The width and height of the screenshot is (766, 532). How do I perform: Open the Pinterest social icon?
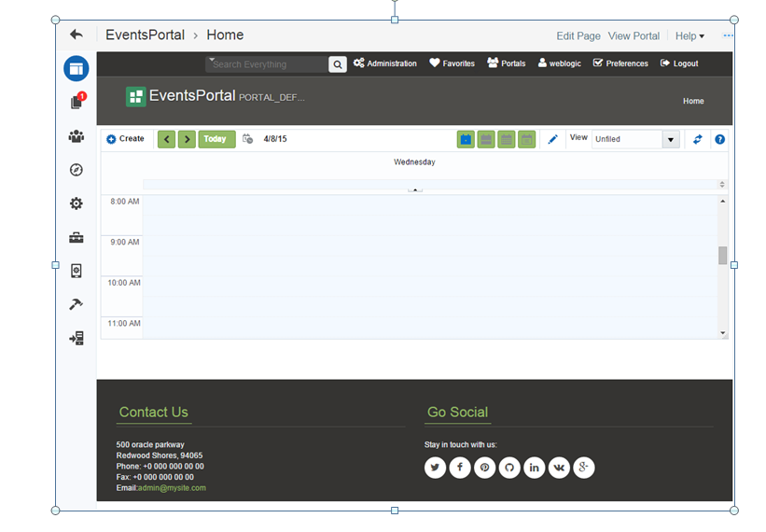pyautogui.click(x=484, y=468)
